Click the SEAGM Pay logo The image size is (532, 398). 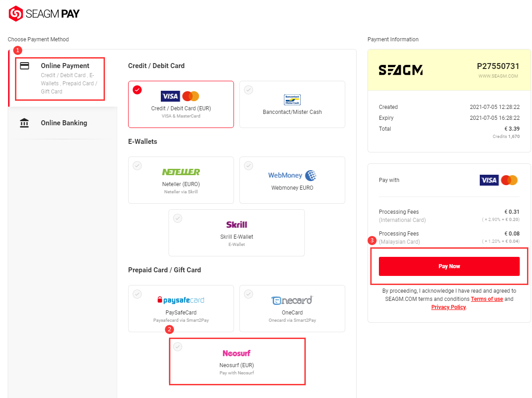point(44,14)
